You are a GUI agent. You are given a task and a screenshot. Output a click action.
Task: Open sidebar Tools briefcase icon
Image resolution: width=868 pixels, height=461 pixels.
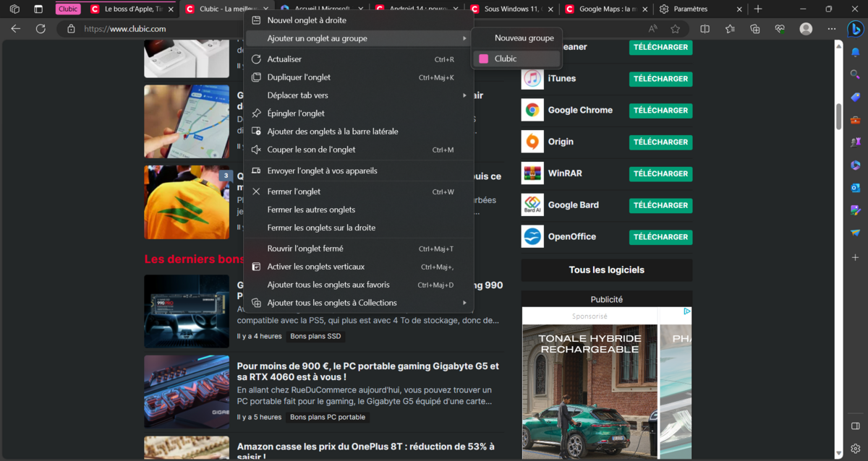point(855,120)
